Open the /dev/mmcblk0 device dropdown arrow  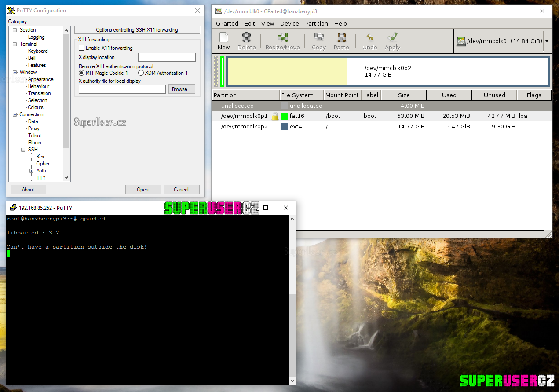pyautogui.click(x=547, y=41)
